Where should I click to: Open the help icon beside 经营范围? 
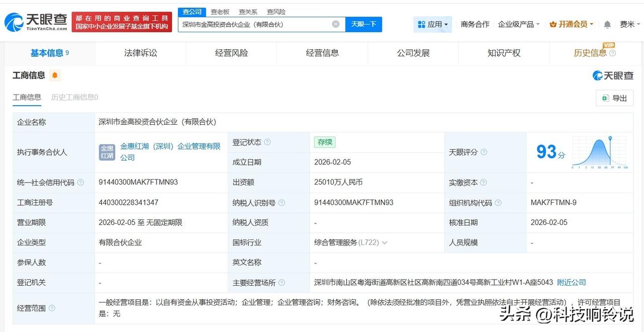coord(51,308)
